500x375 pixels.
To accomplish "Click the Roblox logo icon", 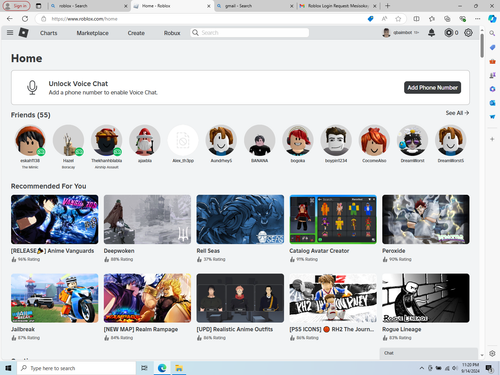I will tap(23, 33).
